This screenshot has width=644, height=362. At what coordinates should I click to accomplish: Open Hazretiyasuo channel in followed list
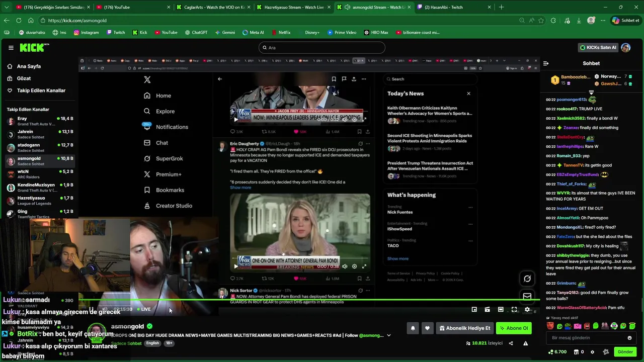[x=40, y=201]
